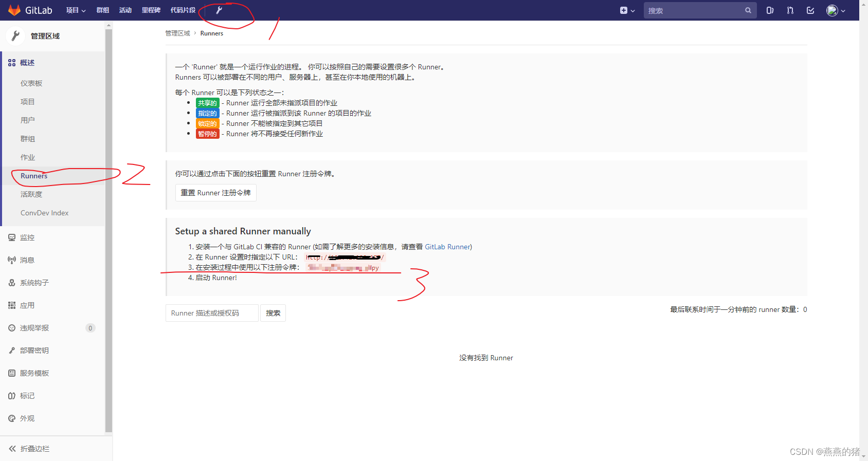The width and height of the screenshot is (868, 461).
Task: Open the todos checkmark icon
Action: tap(810, 10)
